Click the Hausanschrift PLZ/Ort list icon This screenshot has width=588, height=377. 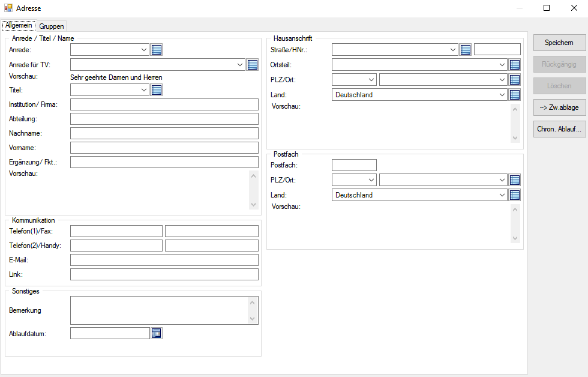tap(514, 80)
